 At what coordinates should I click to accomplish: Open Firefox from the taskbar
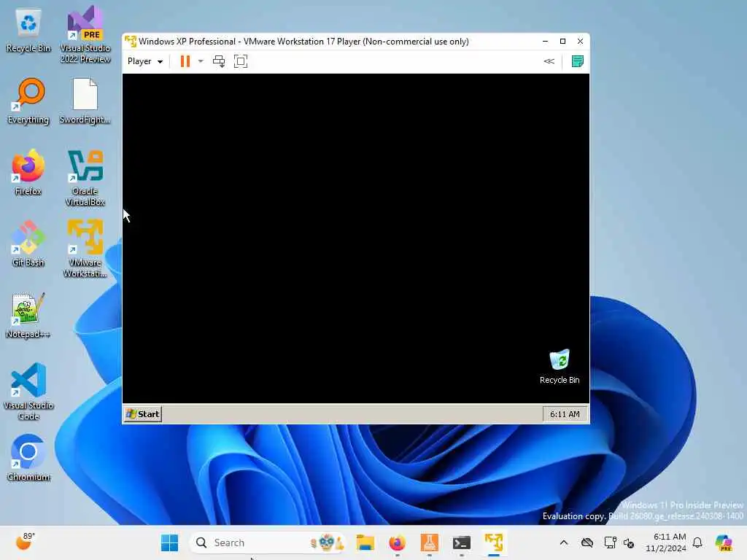tap(397, 542)
